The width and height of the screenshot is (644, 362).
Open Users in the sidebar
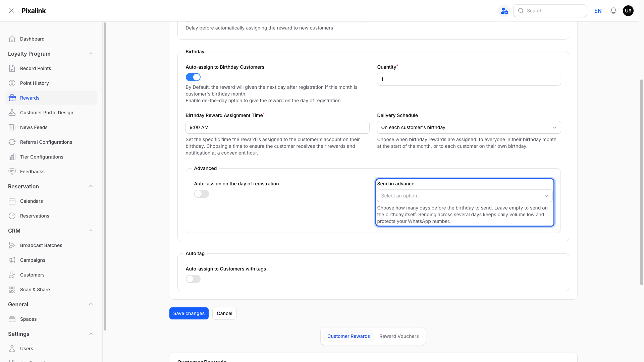[x=51, y=349]
